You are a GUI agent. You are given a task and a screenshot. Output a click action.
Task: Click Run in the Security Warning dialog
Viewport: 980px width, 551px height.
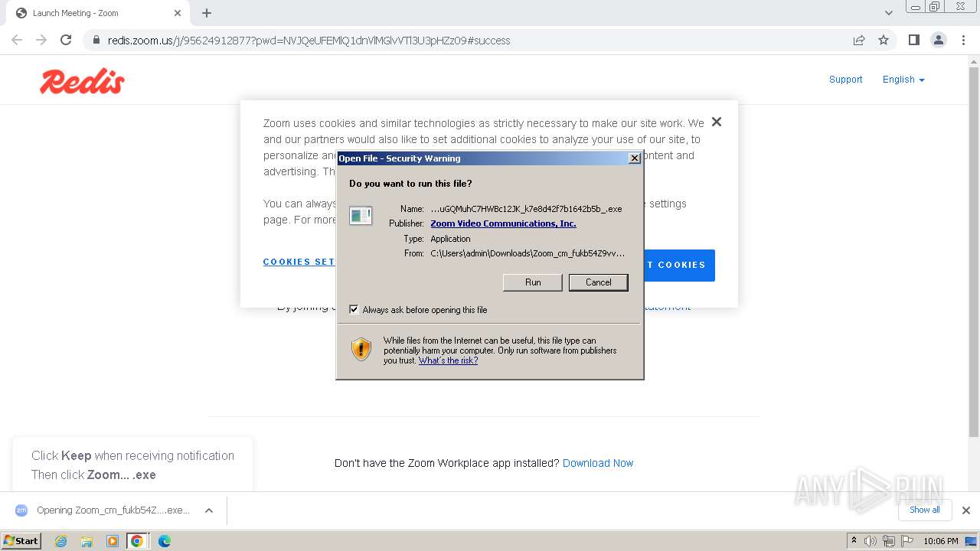[533, 282]
